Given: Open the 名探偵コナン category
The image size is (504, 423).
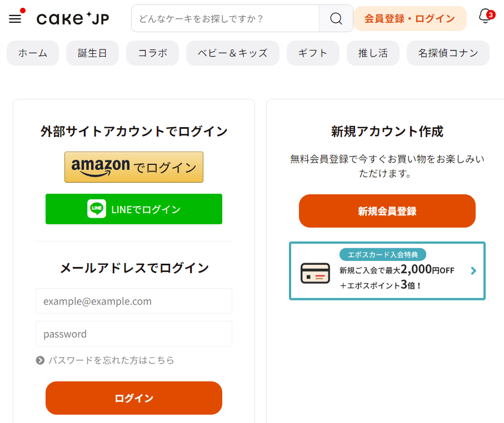Looking at the screenshot, I should point(448,53).
